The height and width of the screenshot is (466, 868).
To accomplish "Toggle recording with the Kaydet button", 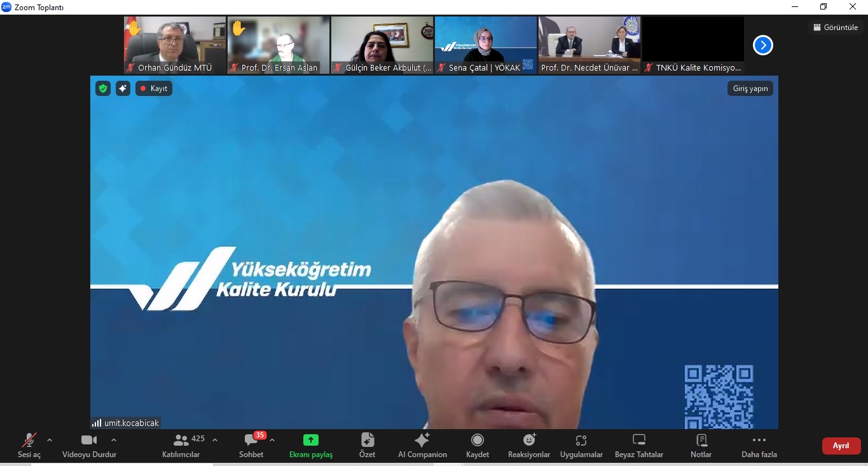I will [x=477, y=441].
